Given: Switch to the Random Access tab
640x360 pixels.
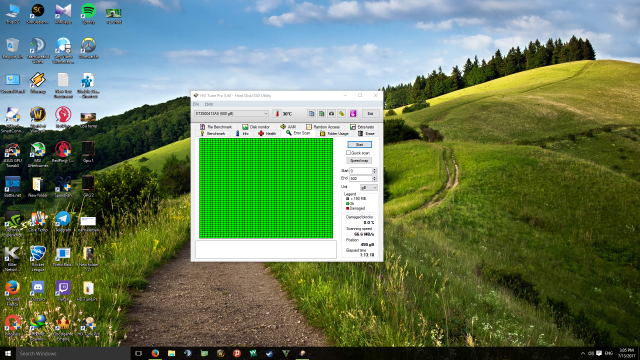Looking at the screenshot, I should tap(323, 127).
